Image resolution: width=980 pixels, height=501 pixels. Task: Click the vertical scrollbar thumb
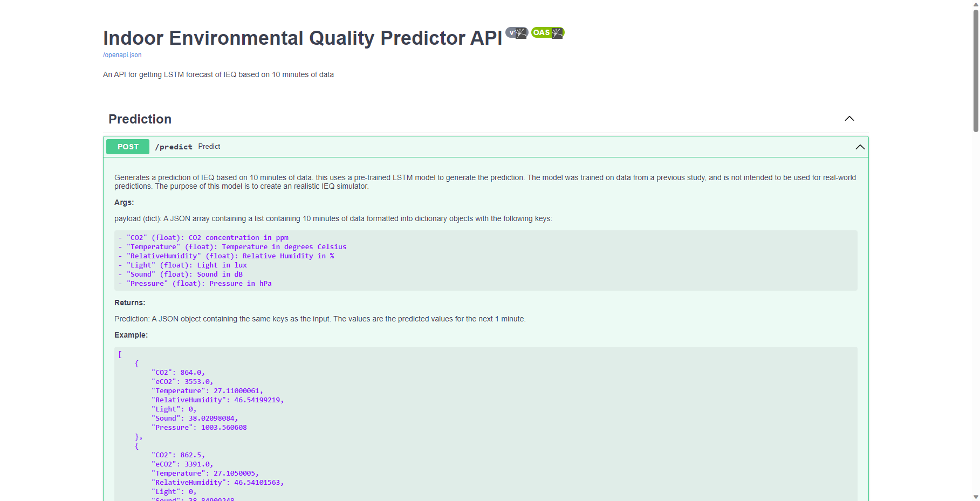coord(975,70)
